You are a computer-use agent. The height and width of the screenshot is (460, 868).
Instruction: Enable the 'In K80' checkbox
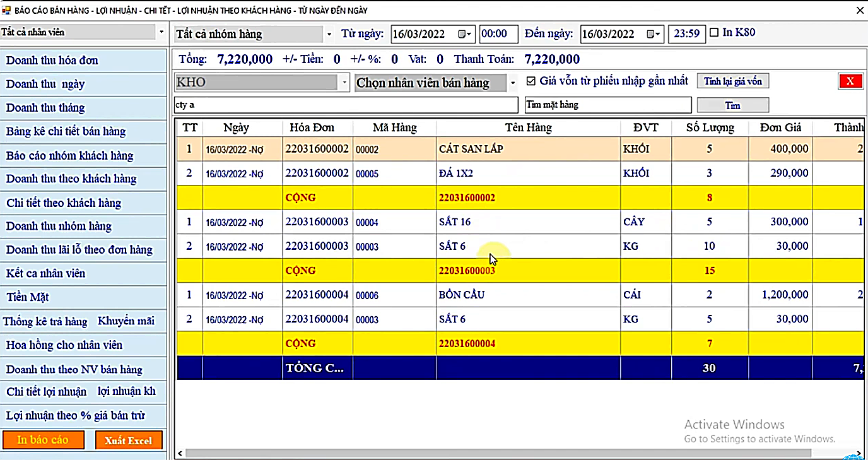714,33
